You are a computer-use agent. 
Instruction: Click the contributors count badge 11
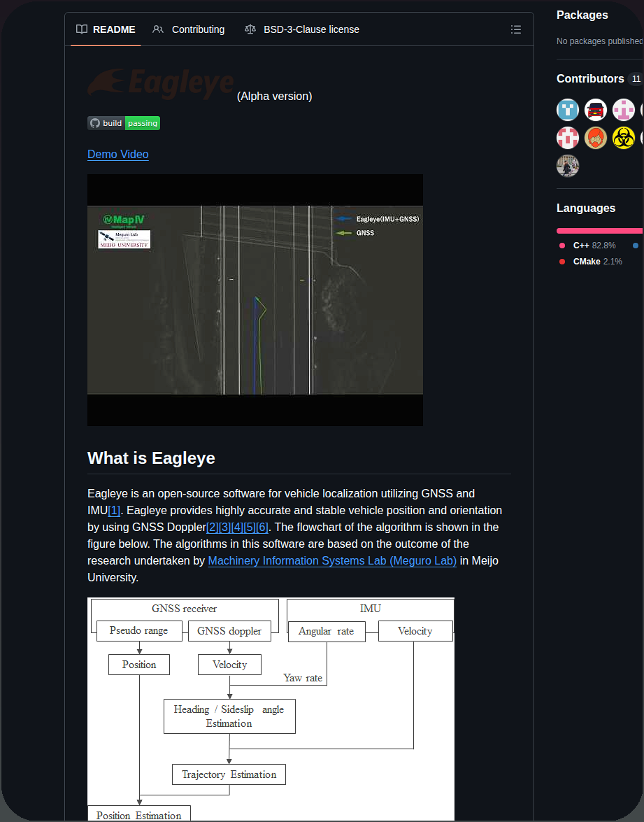[636, 78]
